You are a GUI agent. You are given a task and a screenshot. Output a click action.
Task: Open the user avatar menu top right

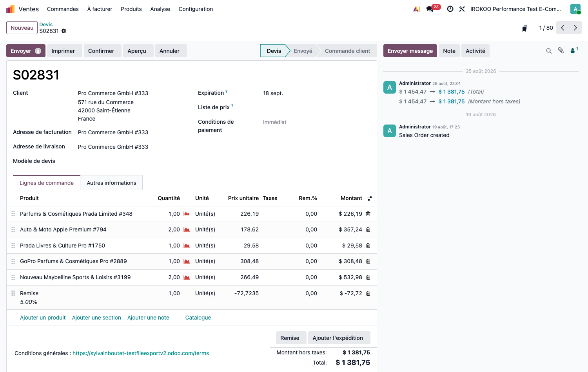click(575, 9)
